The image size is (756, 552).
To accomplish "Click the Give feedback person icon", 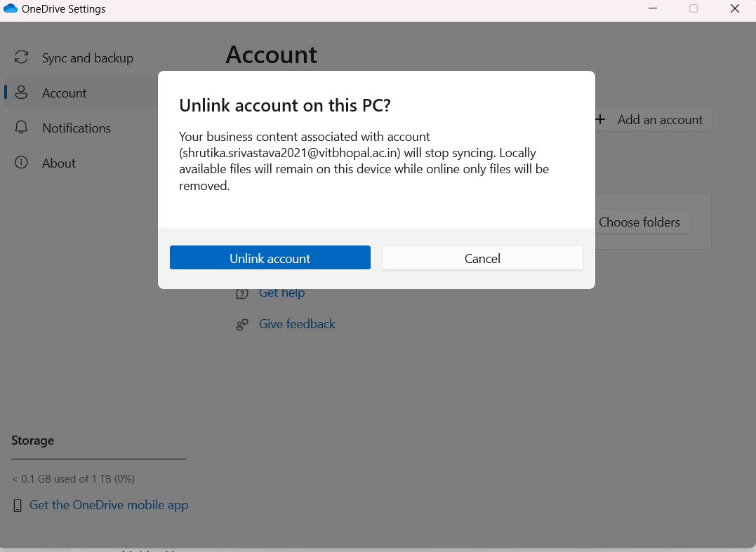I will point(242,324).
